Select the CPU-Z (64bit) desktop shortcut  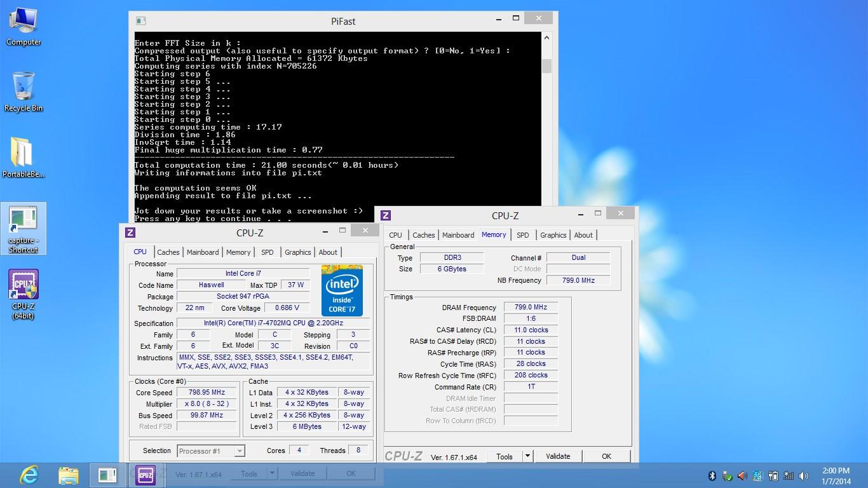(x=24, y=294)
